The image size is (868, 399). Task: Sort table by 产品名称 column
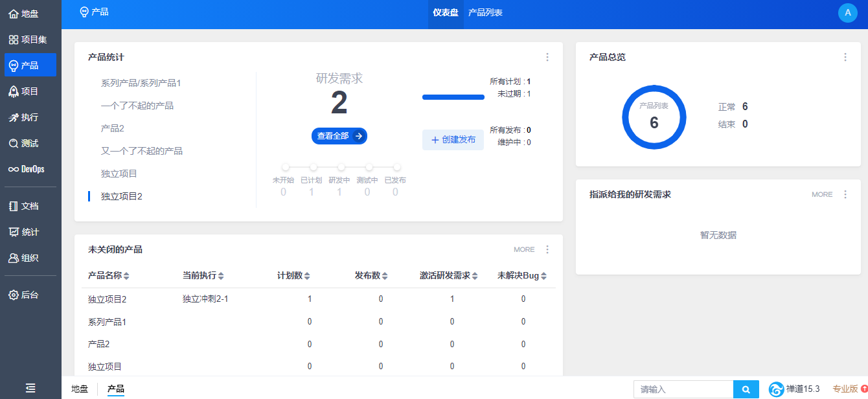pyautogui.click(x=126, y=276)
